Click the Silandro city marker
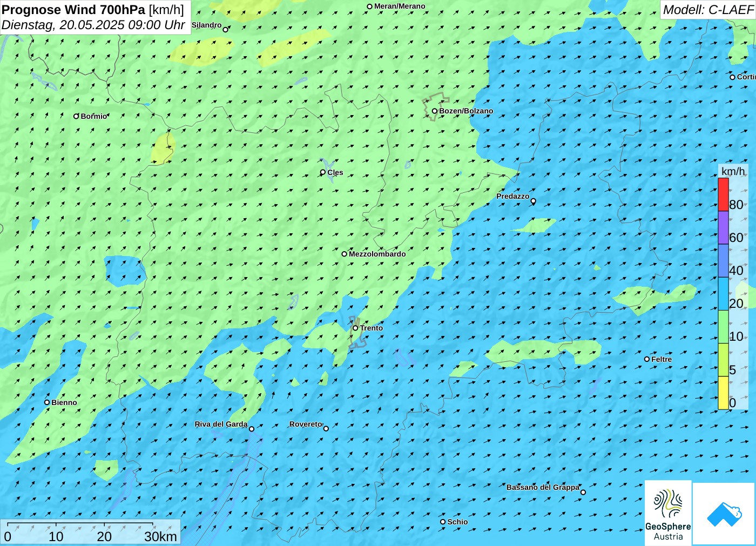 point(225,30)
